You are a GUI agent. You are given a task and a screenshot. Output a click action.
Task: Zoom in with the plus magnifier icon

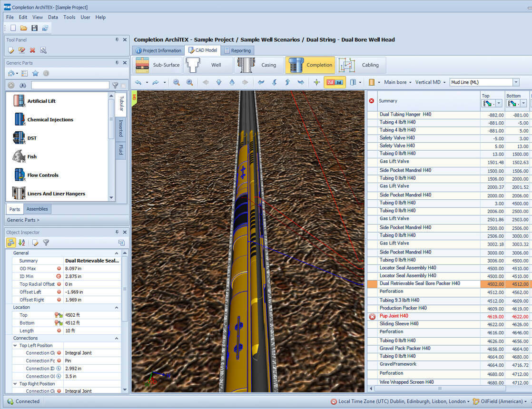(x=189, y=82)
